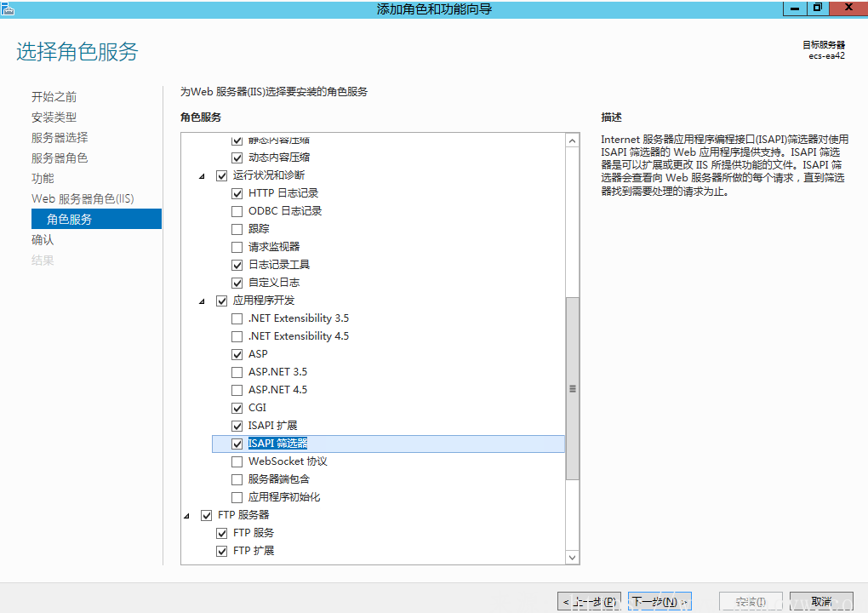Uncheck the CGI checkbox
This screenshot has width=868, height=613.
click(237, 408)
